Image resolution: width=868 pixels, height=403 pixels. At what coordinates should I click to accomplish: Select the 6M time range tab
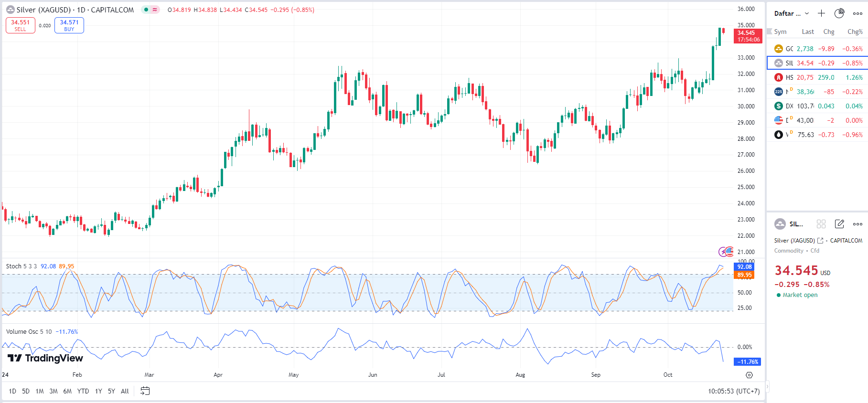click(67, 391)
